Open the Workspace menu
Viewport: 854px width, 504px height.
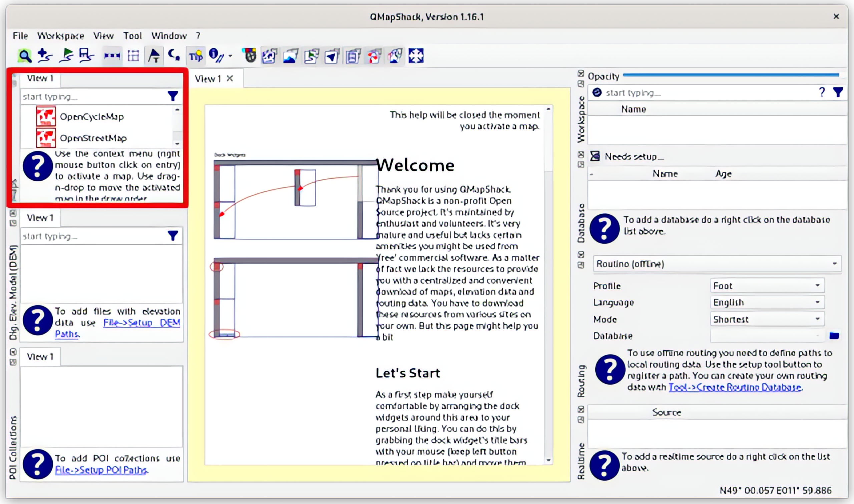61,36
